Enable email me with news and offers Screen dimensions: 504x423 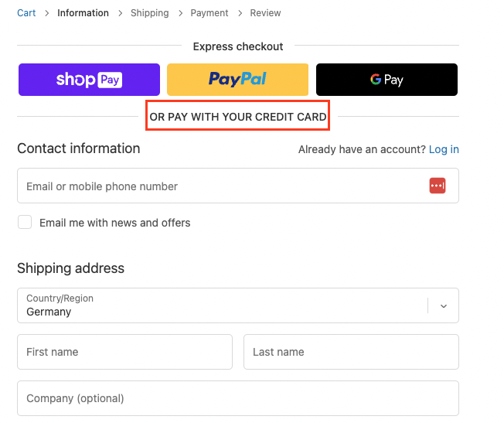pos(26,223)
